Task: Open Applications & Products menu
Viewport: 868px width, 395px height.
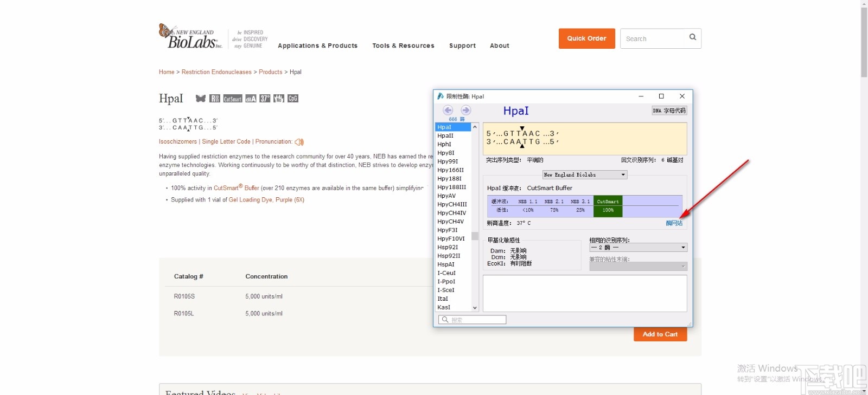Action: tap(318, 46)
